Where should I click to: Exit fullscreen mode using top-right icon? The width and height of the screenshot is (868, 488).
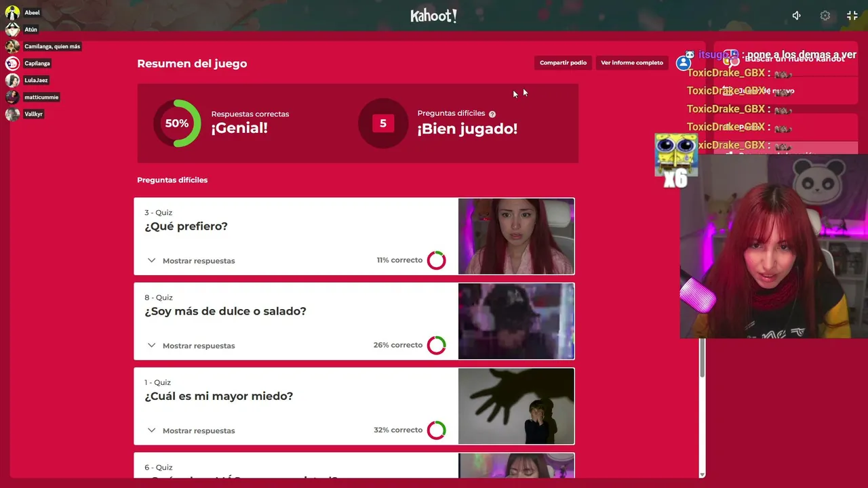[x=852, y=16]
